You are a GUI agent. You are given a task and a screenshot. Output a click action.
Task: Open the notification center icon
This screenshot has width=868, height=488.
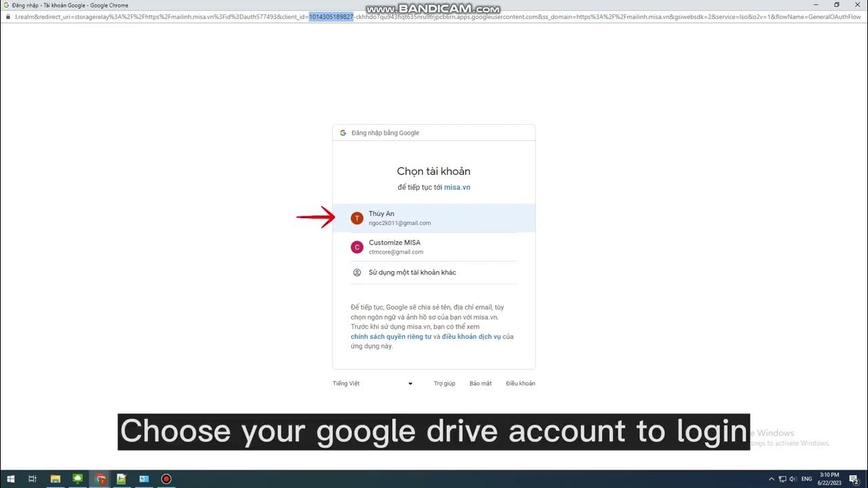854,479
